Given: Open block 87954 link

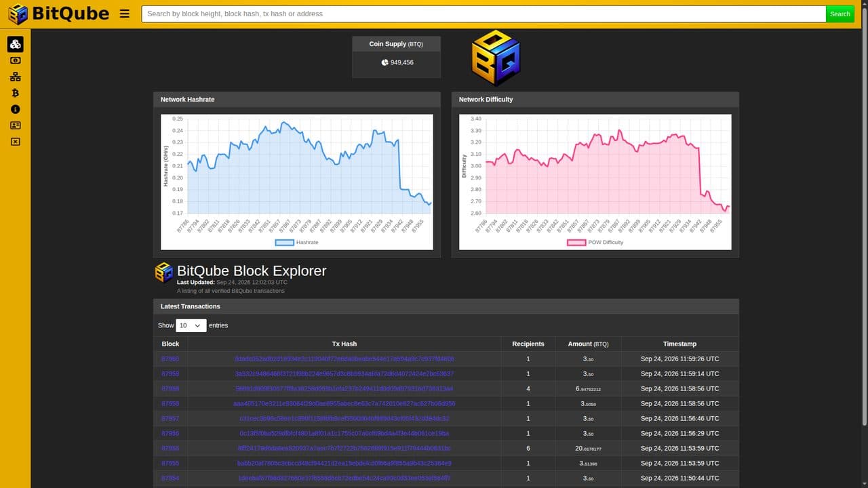Looking at the screenshot, I should (170, 478).
